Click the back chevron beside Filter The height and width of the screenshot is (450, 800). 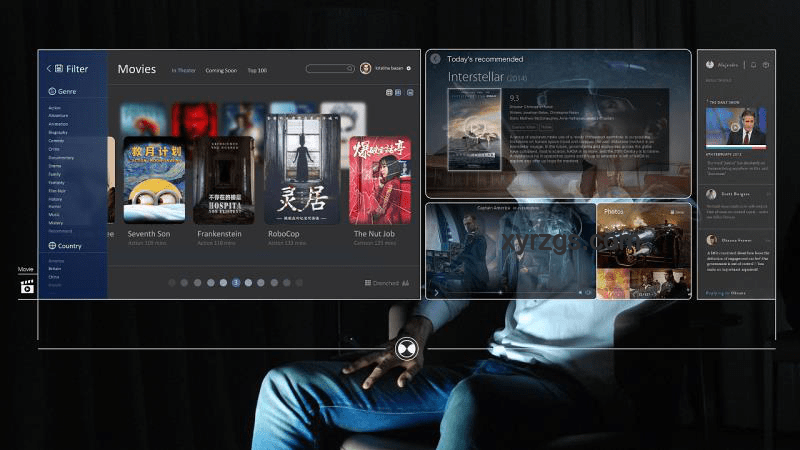pyautogui.click(x=49, y=68)
